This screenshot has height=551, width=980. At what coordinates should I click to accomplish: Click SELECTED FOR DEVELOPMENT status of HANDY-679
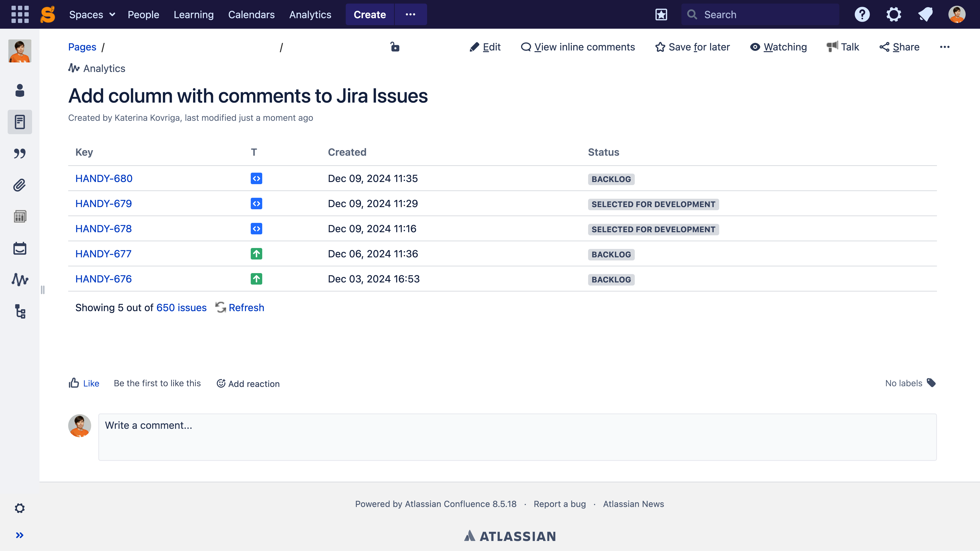pyautogui.click(x=653, y=204)
